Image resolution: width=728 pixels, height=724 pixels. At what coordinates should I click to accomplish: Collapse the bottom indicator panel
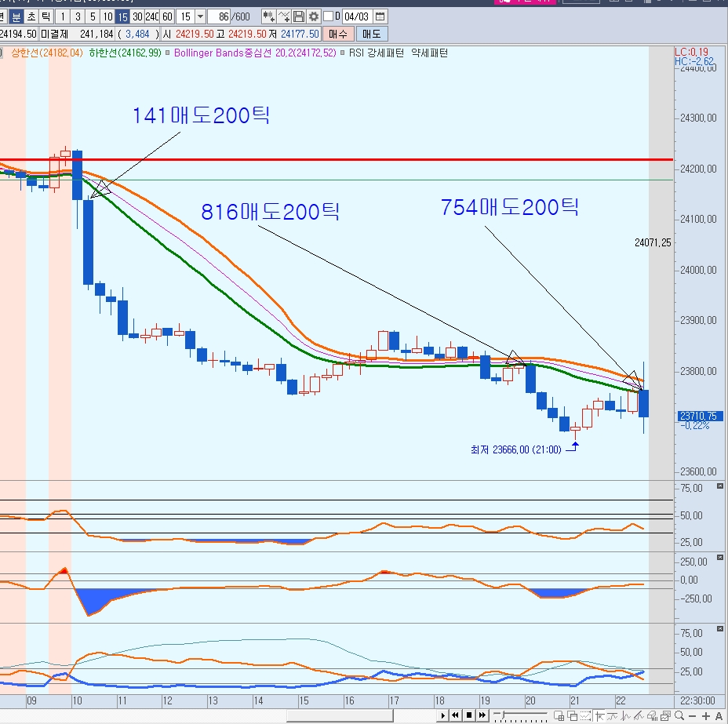pos(719,629)
